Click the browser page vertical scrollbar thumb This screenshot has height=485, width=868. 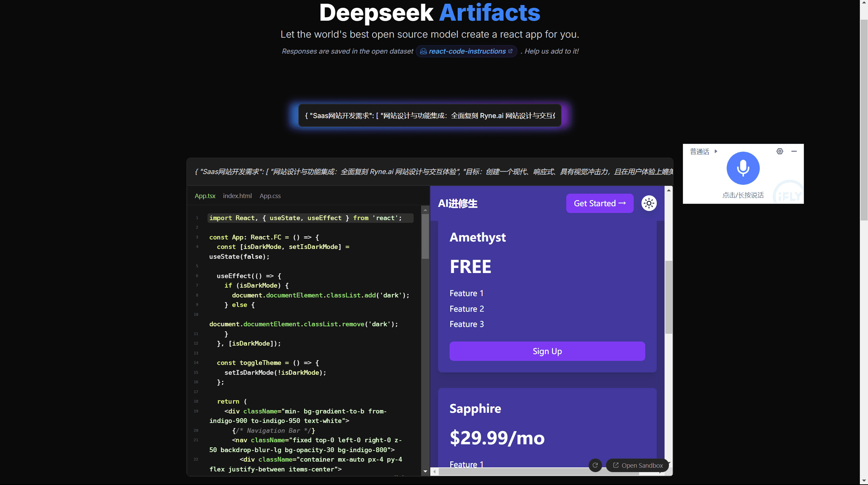tap(864, 120)
